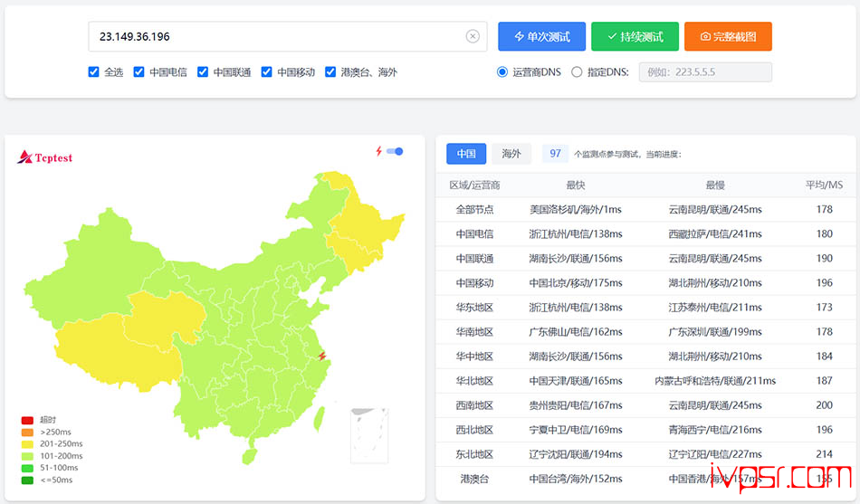Uncheck the 港澳台、海外 checkbox
The width and height of the screenshot is (860, 504).
330,71
